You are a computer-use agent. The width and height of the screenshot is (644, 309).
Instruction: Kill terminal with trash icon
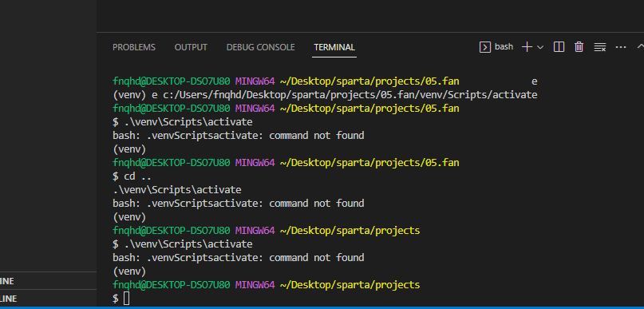(x=579, y=47)
